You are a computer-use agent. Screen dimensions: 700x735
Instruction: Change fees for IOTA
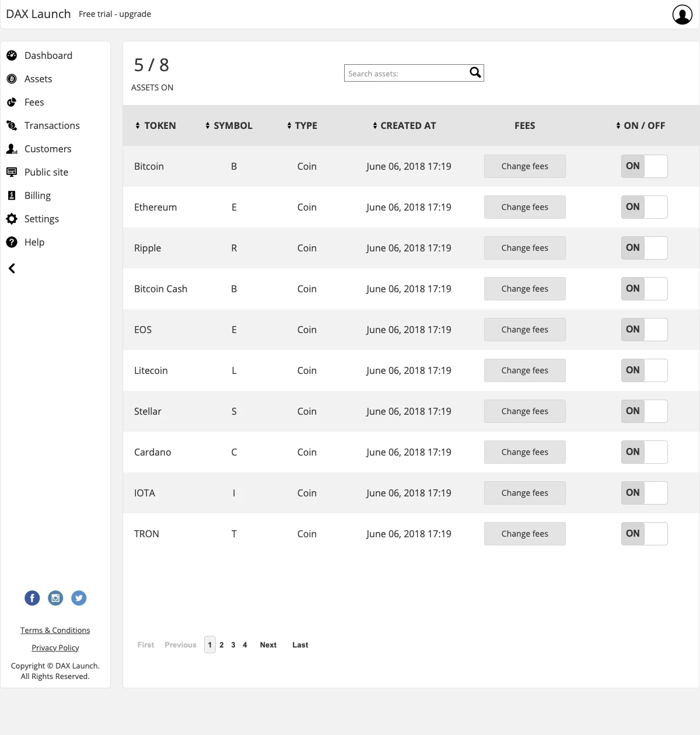click(525, 493)
